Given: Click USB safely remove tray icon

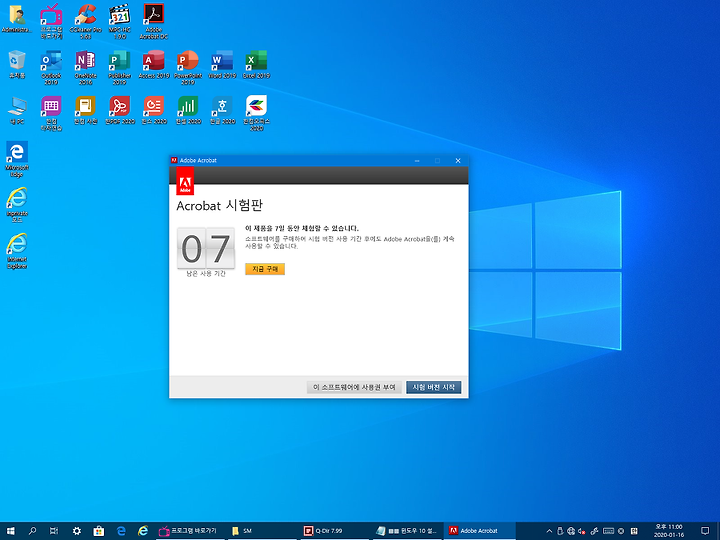Looking at the screenshot, I should [x=560, y=531].
